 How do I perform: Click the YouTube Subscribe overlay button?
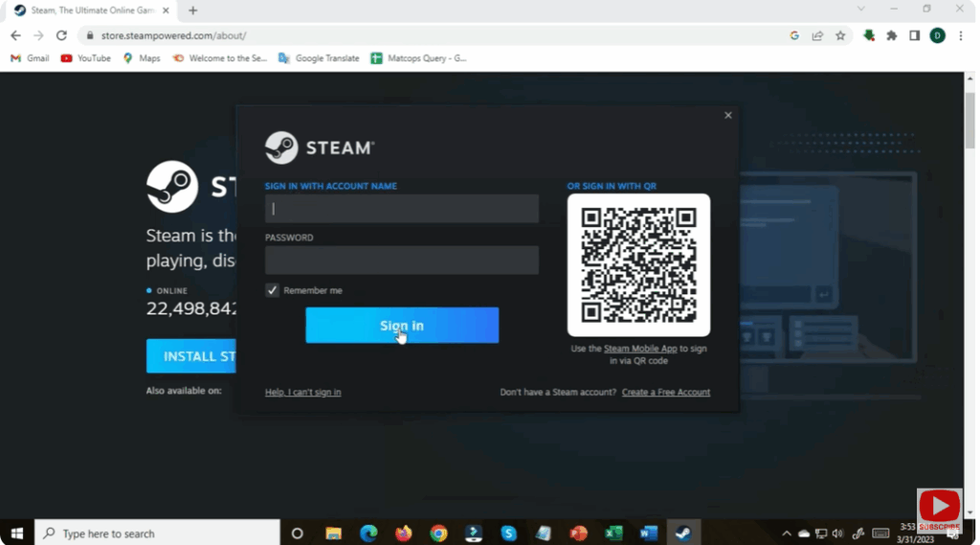click(940, 511)
